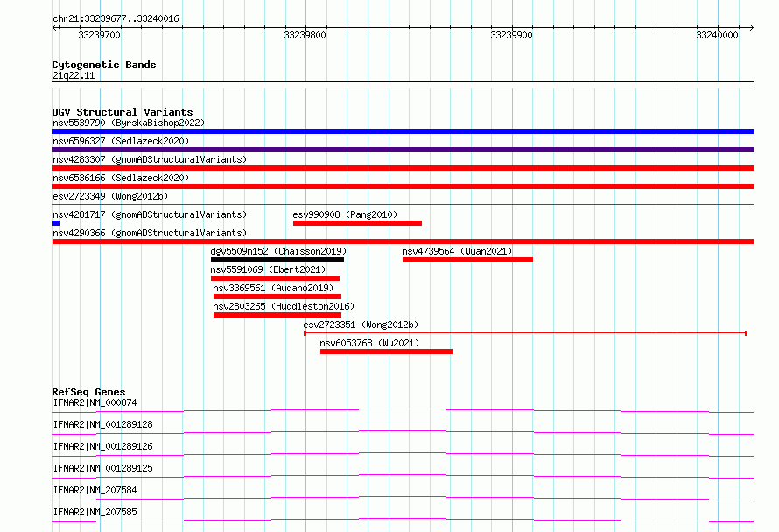
Task: Select the small blue nsv4281717 bar
Action: [56, 223]
